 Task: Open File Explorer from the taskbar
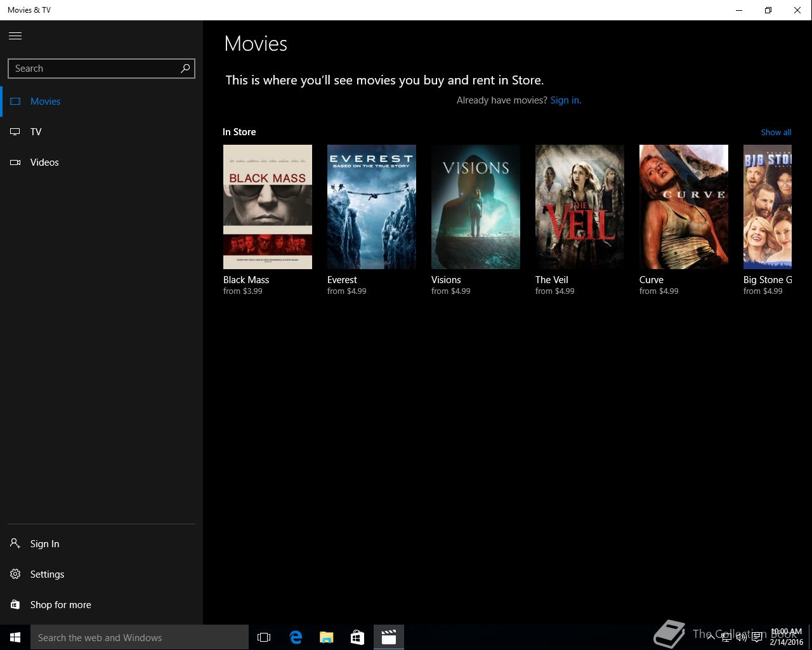pos(327,637)
